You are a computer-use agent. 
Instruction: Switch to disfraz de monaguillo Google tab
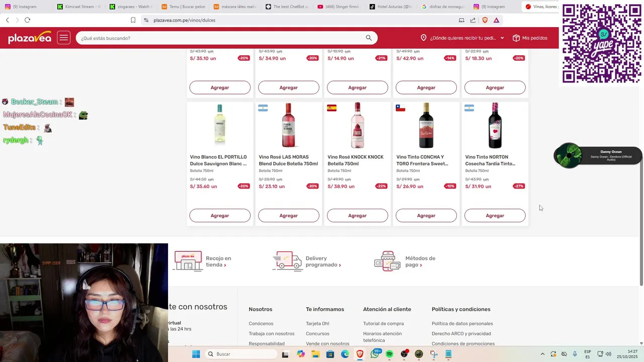pos(443,7)
